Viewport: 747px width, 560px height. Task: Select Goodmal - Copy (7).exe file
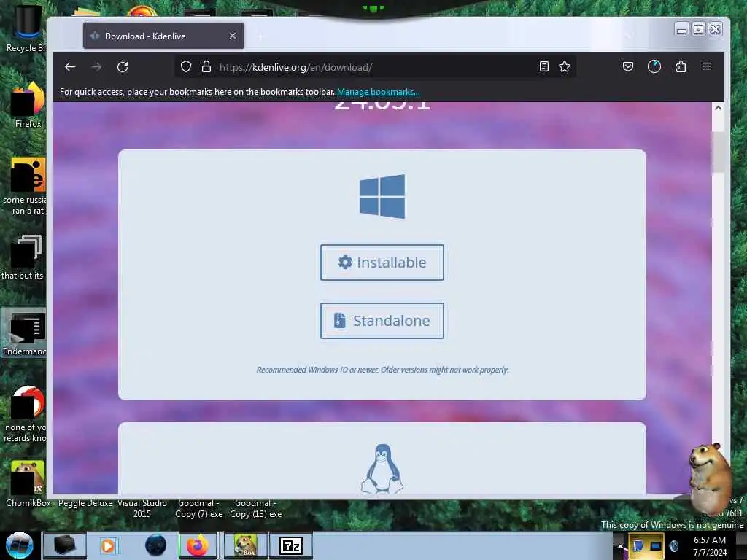(x=198, y=508)
